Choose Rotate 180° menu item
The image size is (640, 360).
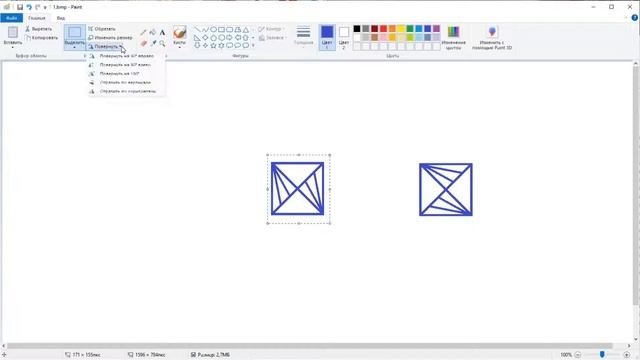[127, 74]
